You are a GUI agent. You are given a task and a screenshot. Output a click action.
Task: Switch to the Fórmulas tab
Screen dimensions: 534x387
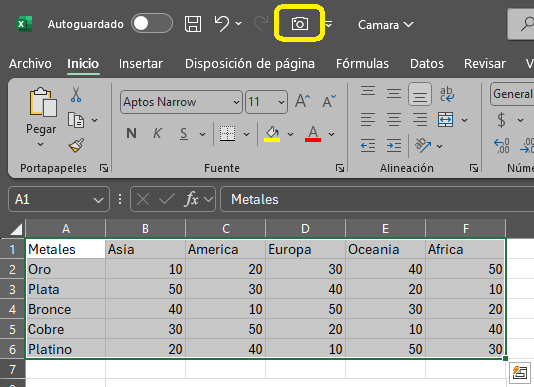(x=362, y=64)
